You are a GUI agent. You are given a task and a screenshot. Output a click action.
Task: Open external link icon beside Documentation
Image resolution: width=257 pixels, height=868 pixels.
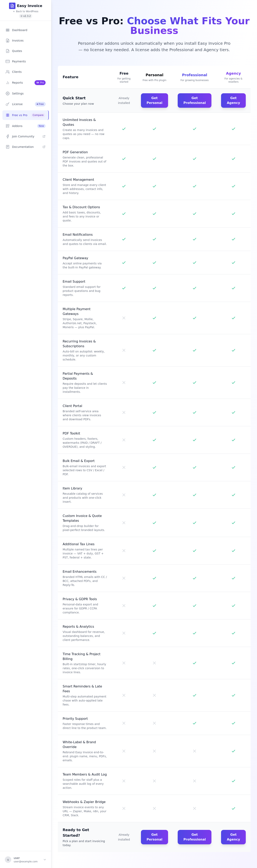tap(44, 147)
